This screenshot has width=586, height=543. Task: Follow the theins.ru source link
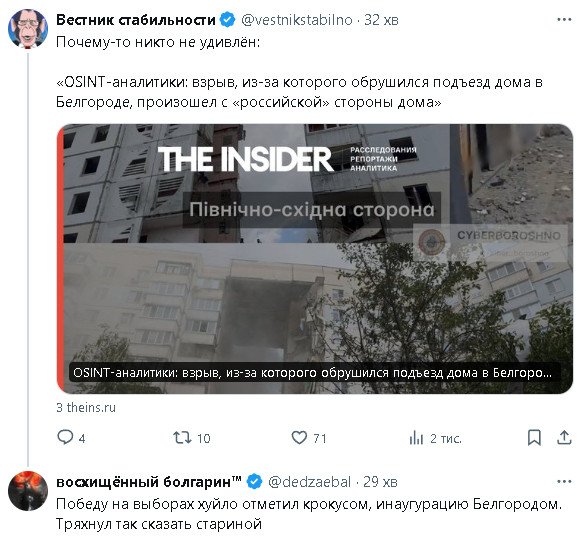click(86, 407)
